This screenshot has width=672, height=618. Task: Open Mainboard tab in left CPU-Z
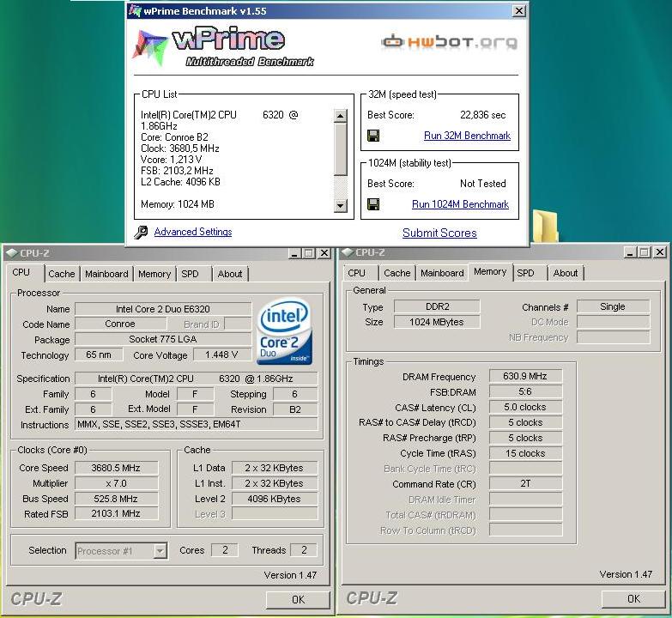[106, 274]
